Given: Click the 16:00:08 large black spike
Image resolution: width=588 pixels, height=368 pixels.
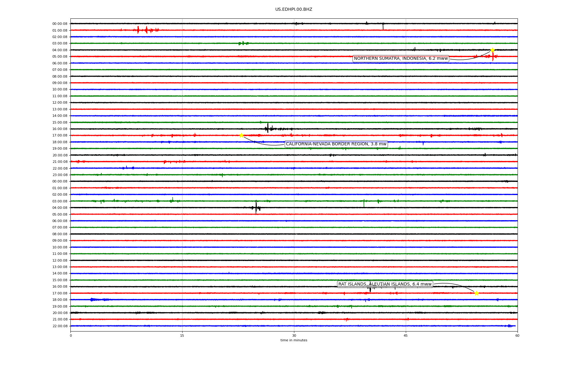Looking at the screenshot, I should pyautogui.click(x=268, y=128).
